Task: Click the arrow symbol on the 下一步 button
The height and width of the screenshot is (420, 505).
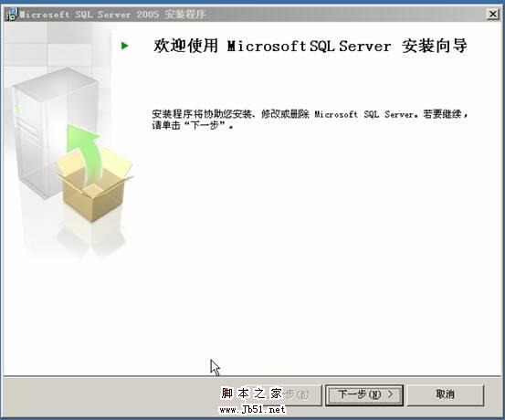Action: (390, 394)
